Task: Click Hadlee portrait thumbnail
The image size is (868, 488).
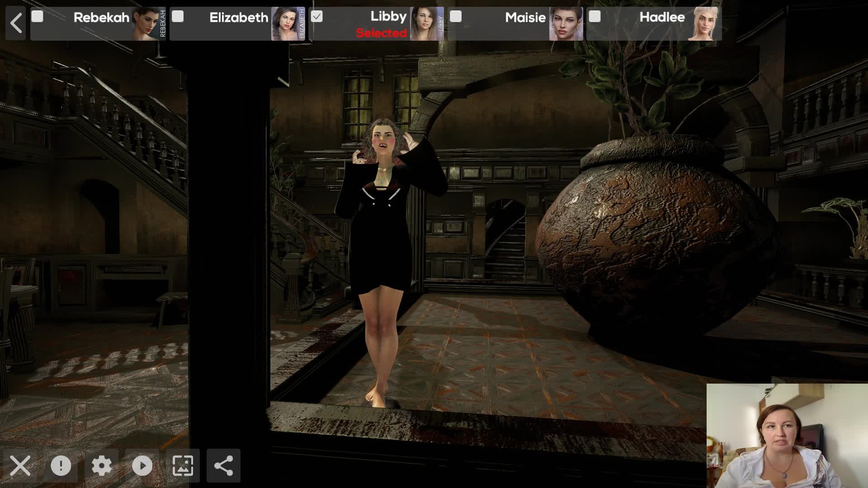Action: pyautogui.click(x=704, y=23)
